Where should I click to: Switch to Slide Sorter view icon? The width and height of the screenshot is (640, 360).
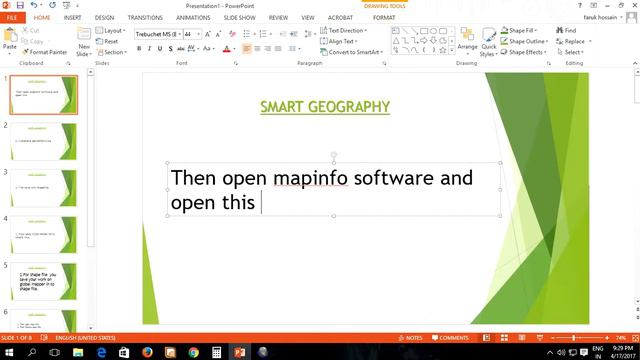click(x=504, y=338)
